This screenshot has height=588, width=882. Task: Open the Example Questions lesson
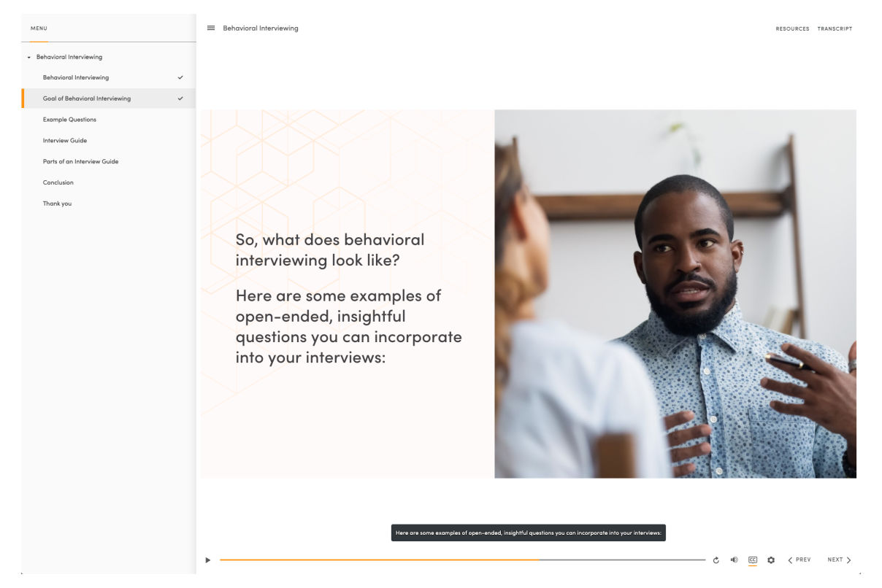(x=110, y=120)
